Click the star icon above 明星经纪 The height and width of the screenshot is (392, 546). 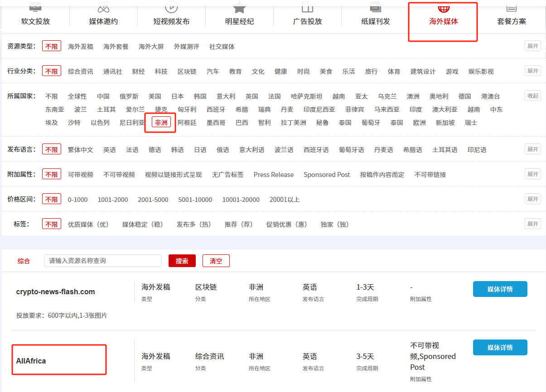click(239, 7)
